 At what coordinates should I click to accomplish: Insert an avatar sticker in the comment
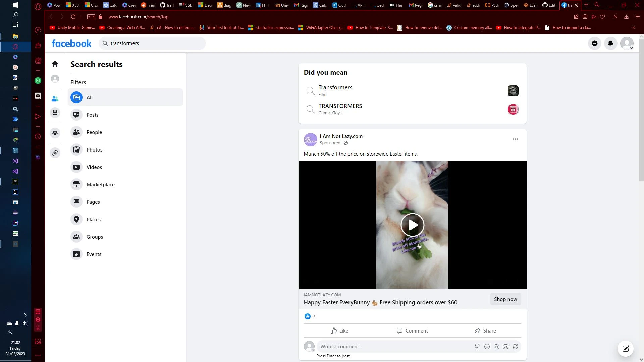pos(477,347)
